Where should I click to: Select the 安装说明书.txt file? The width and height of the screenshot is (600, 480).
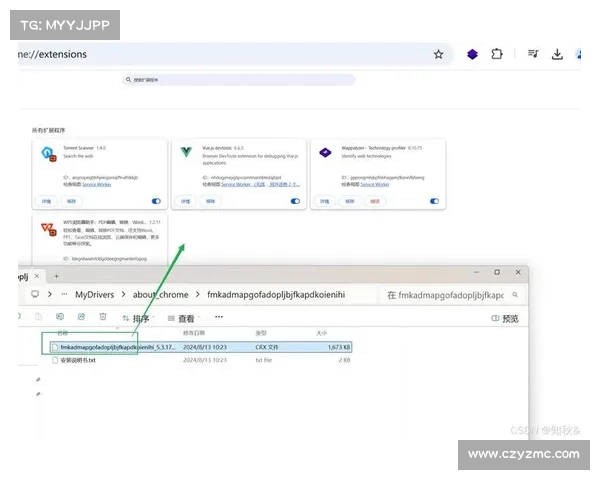(77, 360)
